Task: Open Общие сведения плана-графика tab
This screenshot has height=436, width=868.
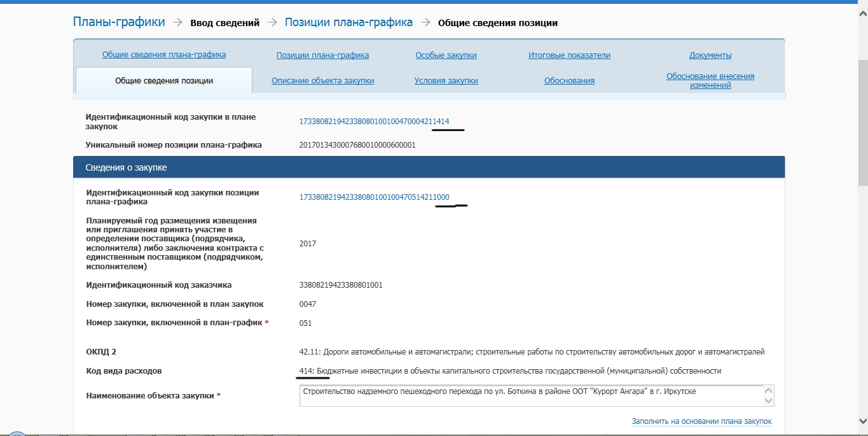Action: pyautogui.click(x=164, y=55)
